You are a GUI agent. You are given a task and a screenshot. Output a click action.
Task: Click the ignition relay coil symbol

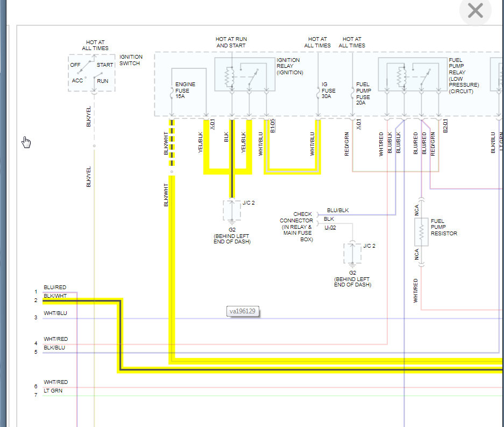tap(230, 77)
